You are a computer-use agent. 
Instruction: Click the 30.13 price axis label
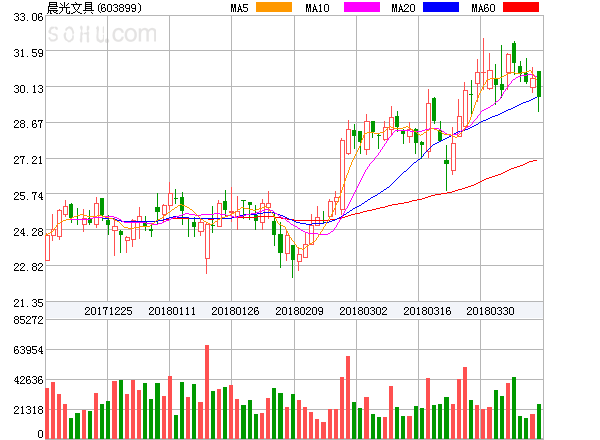(28, 89)
